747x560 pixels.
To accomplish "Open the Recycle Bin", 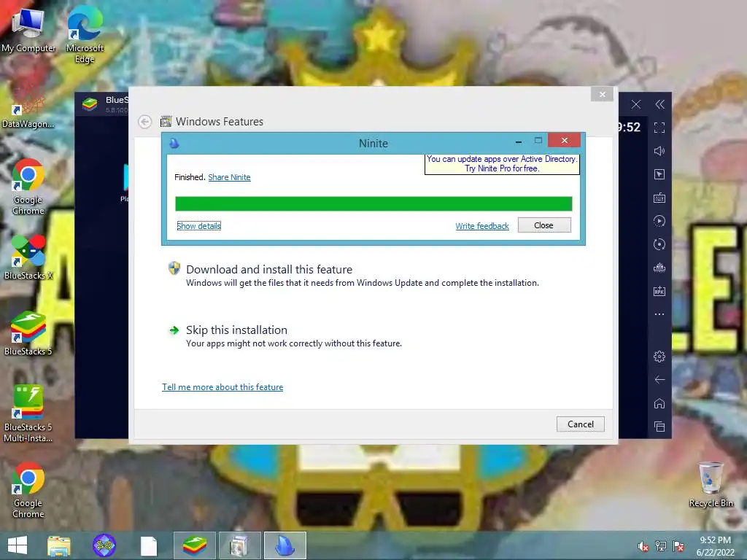I will tap(711, 484).
